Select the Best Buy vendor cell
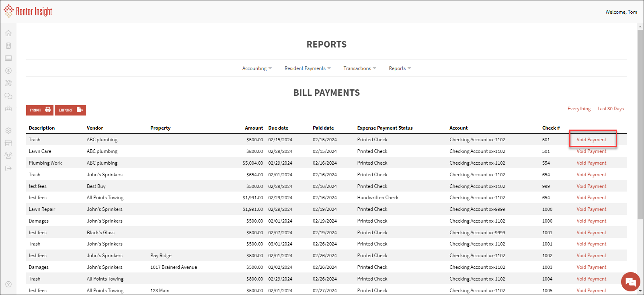Viewport: 644px width, 295px height. 96,186
